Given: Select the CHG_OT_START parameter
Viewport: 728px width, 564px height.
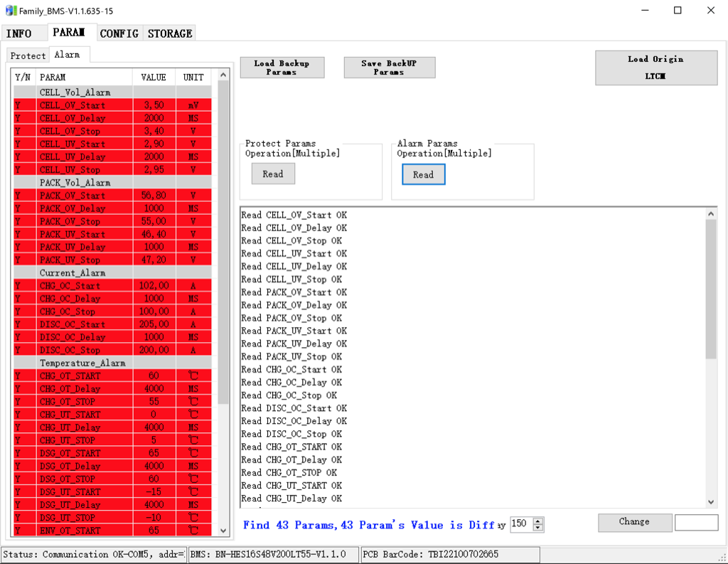Looking at the screenshot, I should pyautogui.click(x=112, y=376).
